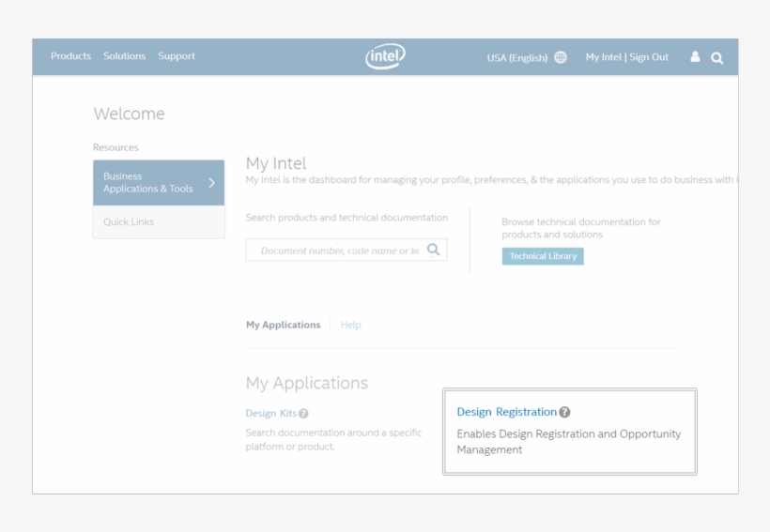Viewport: 770px width, 532px height.
Task: Open site search magnifier in header
Action: click(x=717, y=58)
